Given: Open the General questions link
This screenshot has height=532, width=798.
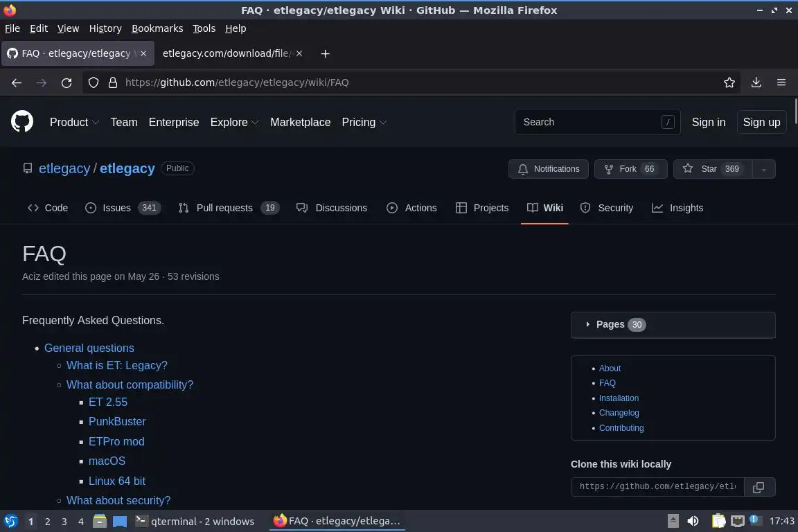Looking at the screenshot, I should coord(89,348).
